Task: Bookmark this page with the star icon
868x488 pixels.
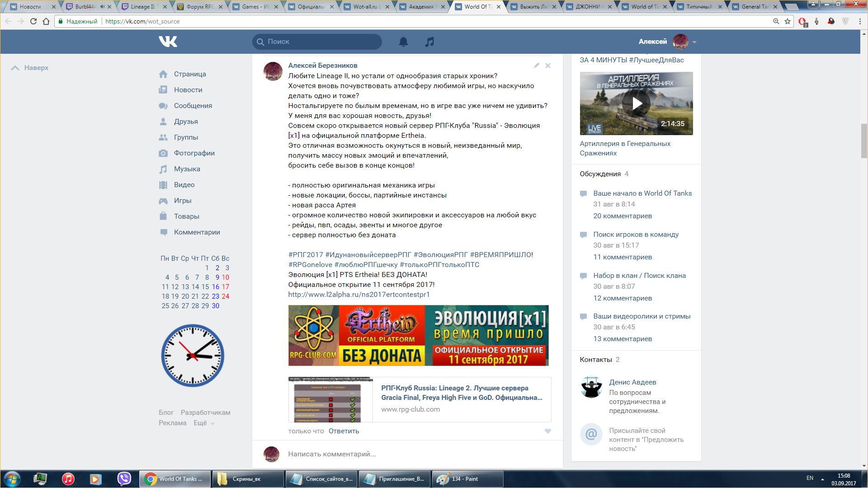Action: pyautogui.click(x=788, y=21)
